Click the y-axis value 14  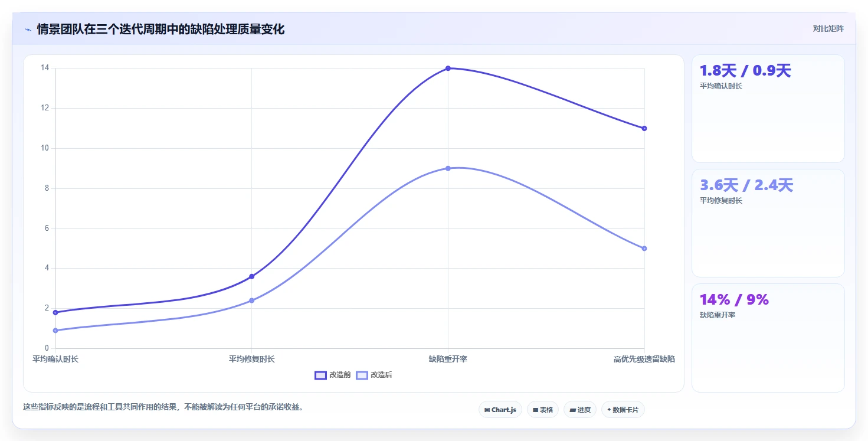[45, 68]
